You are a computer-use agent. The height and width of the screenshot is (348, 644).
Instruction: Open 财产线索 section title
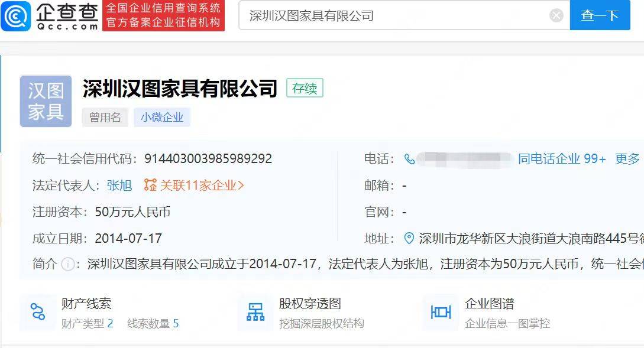pos(86,304)
